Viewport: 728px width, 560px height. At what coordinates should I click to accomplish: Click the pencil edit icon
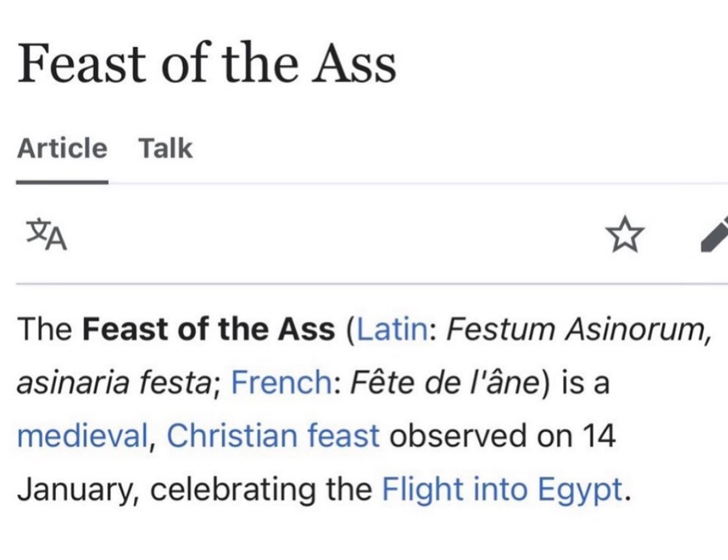[716, 234]
